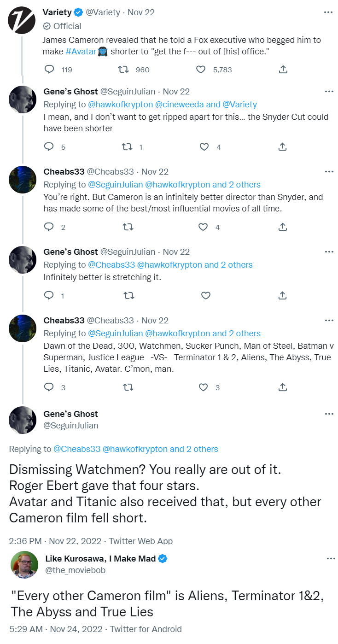This screenshot has width=338, height=644.
Task: Open Variety's profile avatar
Action: point(23,20)
